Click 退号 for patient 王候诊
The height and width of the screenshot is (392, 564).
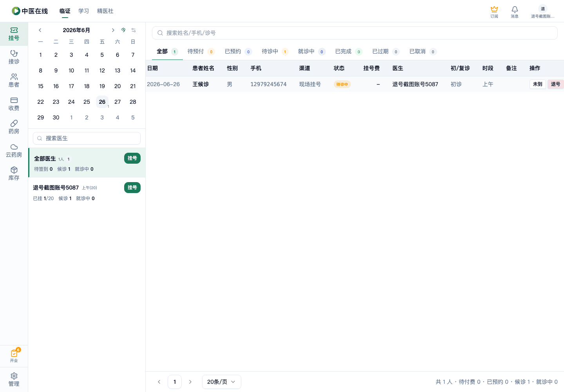555,84
